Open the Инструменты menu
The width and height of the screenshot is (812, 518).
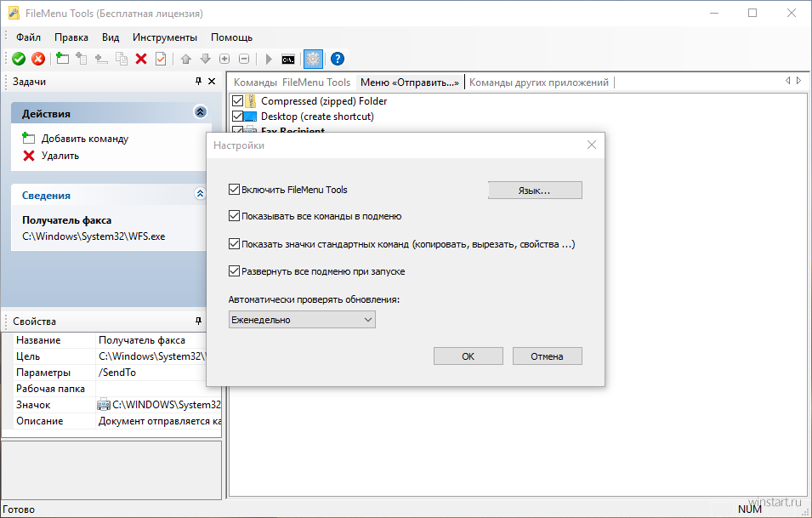coord(165,37)
